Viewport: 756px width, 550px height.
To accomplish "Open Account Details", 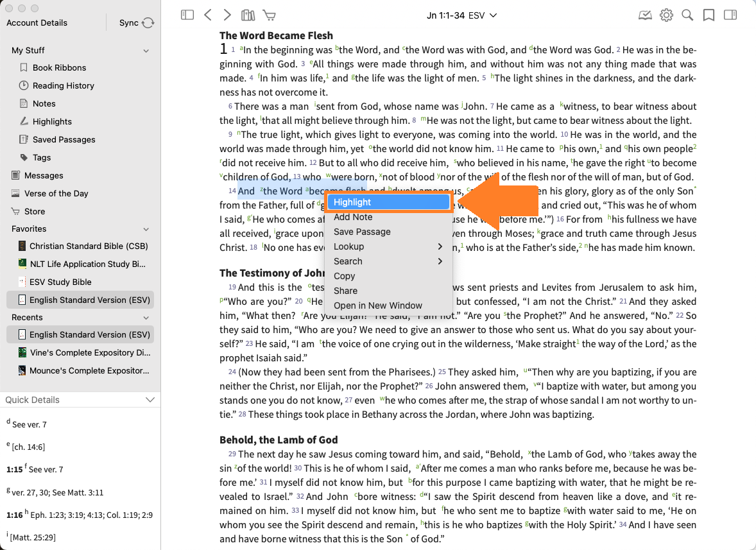I will [37, 23].
